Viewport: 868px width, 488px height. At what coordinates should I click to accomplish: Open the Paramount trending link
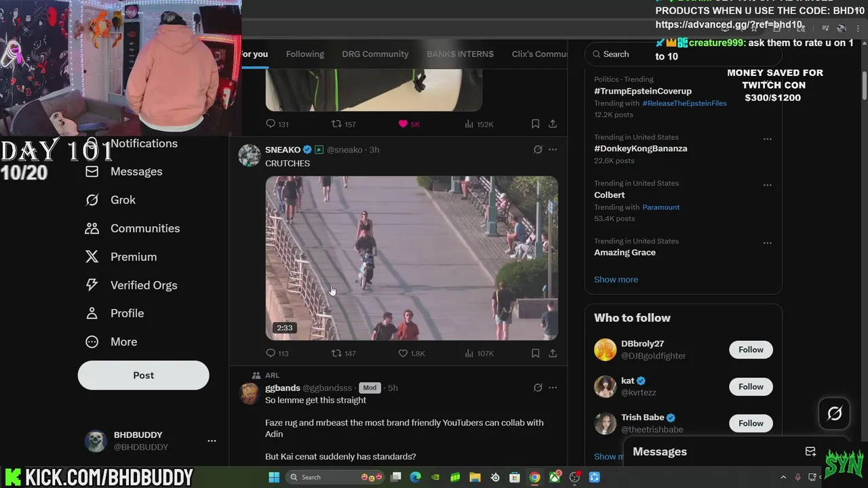[660, 207]
